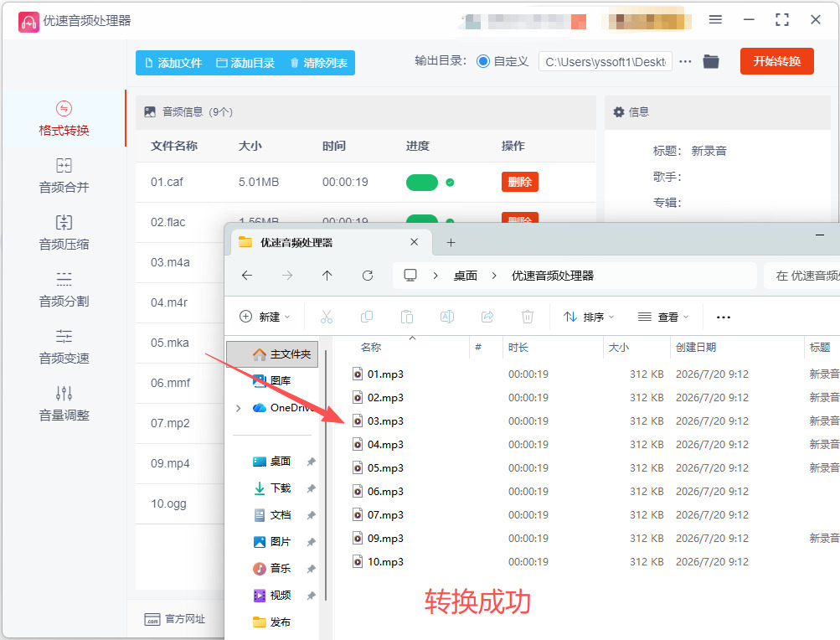The height and width of the screenshot is (640, 840).
Task: Click 删除 button for 01.caf
Action: point(519,182)
